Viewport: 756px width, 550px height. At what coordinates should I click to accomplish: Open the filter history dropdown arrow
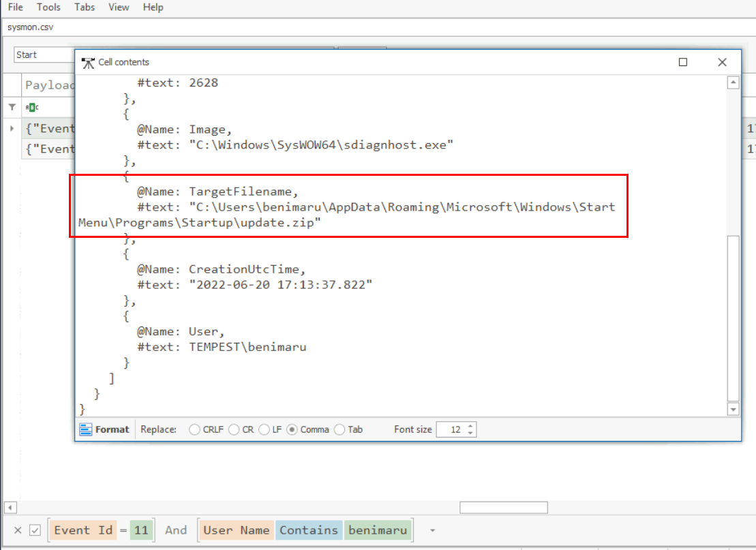click(432, 530)
